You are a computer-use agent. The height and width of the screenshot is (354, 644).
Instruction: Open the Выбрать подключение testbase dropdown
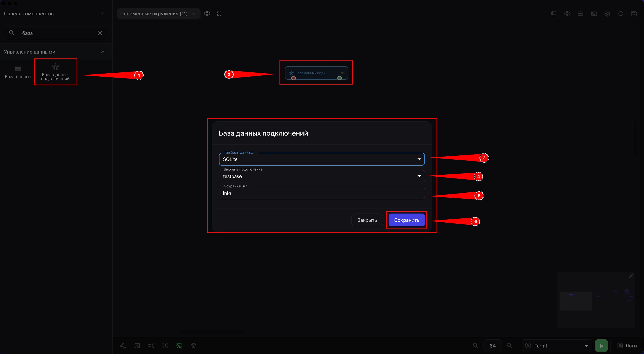point(322,176)
